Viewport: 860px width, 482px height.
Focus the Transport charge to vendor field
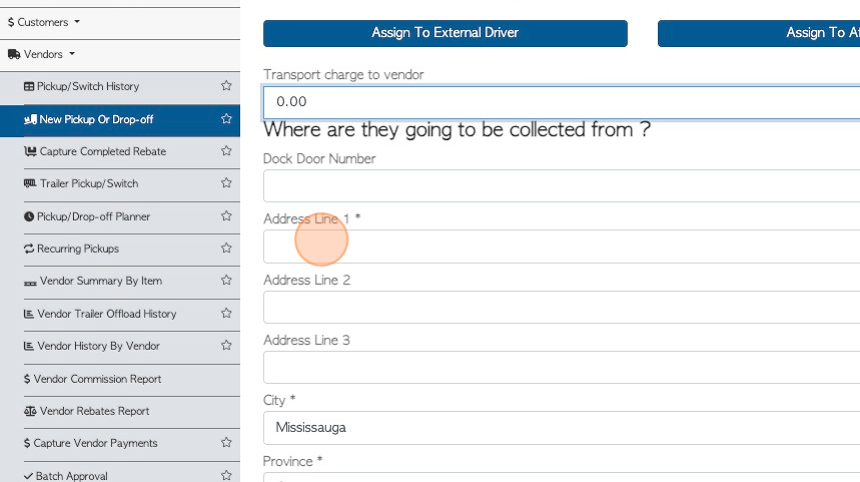[x=561, y=102]
